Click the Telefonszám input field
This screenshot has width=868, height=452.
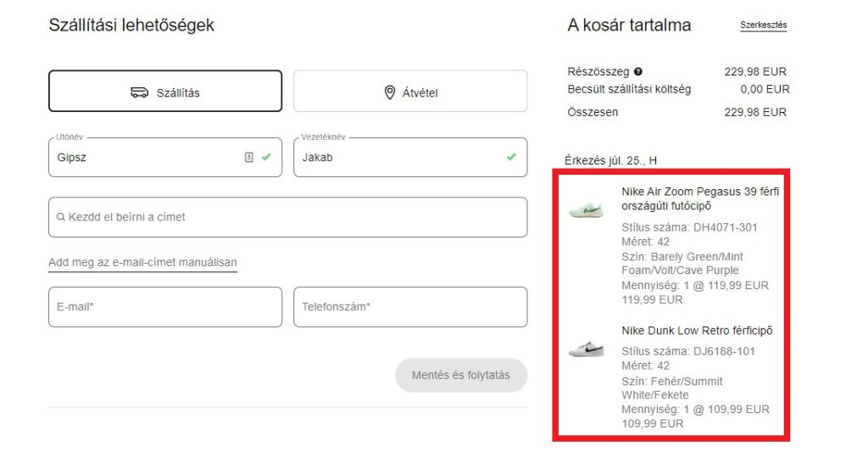[410, 307]
